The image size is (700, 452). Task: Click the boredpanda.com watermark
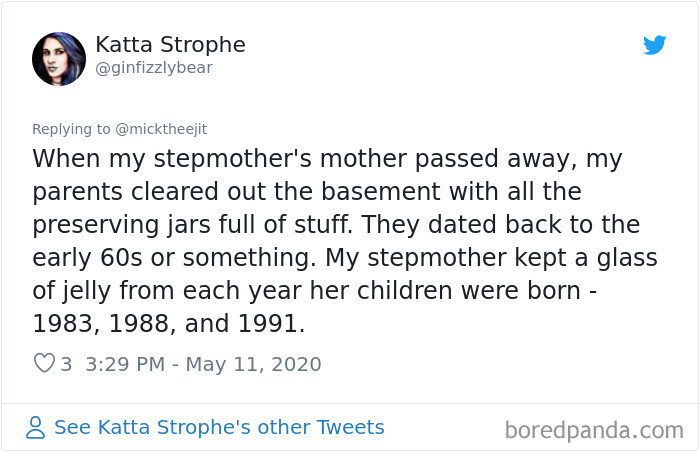pos(594,430)
